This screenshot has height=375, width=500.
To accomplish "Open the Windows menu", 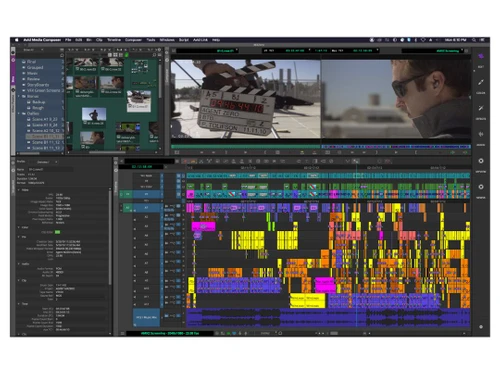I will (167, 40).
